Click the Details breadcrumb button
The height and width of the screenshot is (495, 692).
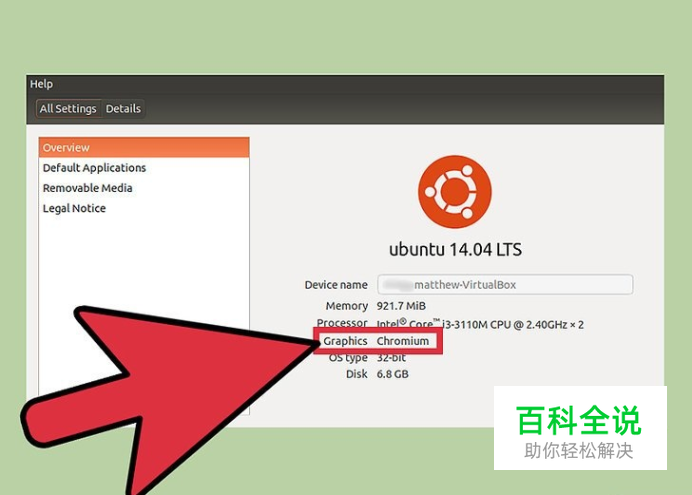click(x=123, y=109)
